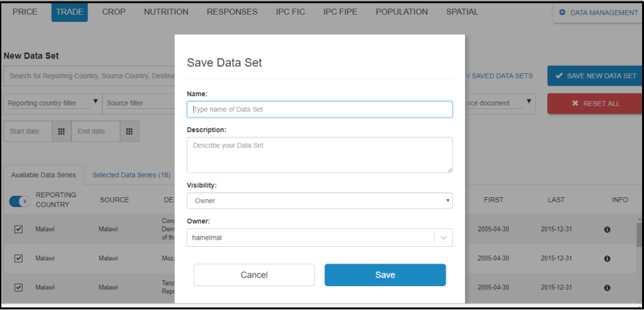Open the Visibility dropdown set to Owner
This screenshot has width=644, height=310.
pos(319,201)
